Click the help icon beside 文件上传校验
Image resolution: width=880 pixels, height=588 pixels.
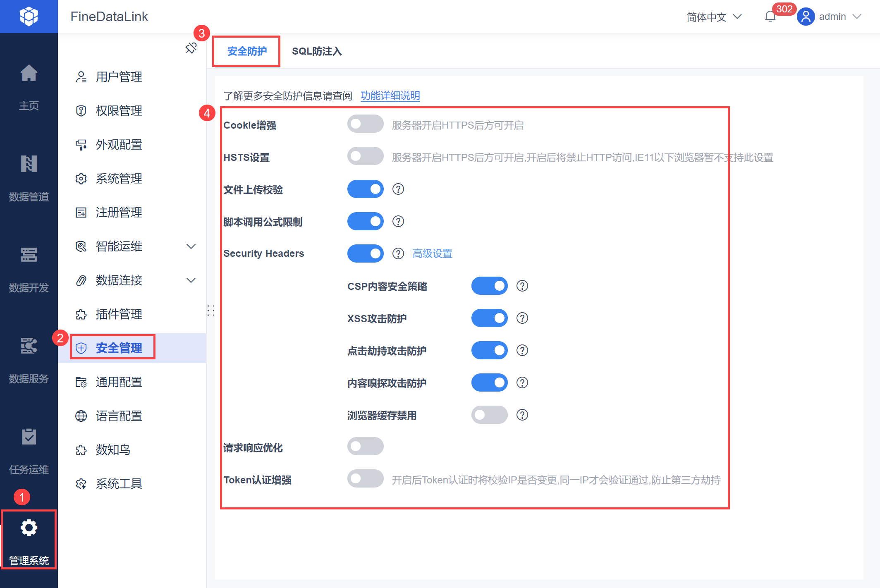point(398,189)
